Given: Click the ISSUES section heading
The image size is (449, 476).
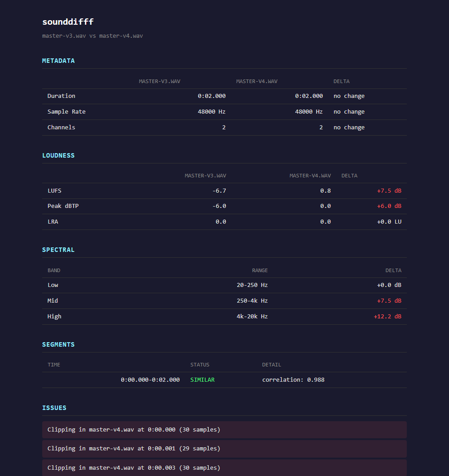Looking at the screenshot, I should [x=54, y=408].
